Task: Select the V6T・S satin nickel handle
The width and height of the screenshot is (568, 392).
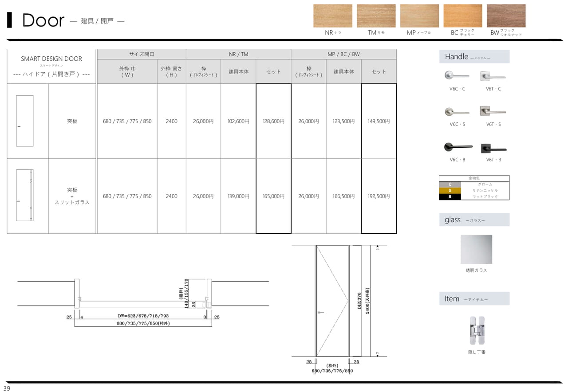Action: [493, 111]
